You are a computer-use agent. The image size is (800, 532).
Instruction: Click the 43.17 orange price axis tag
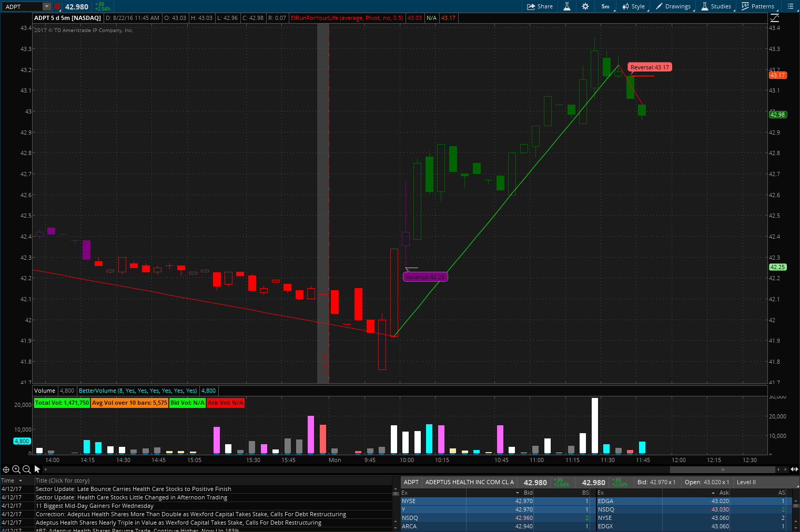click(778, 75)
